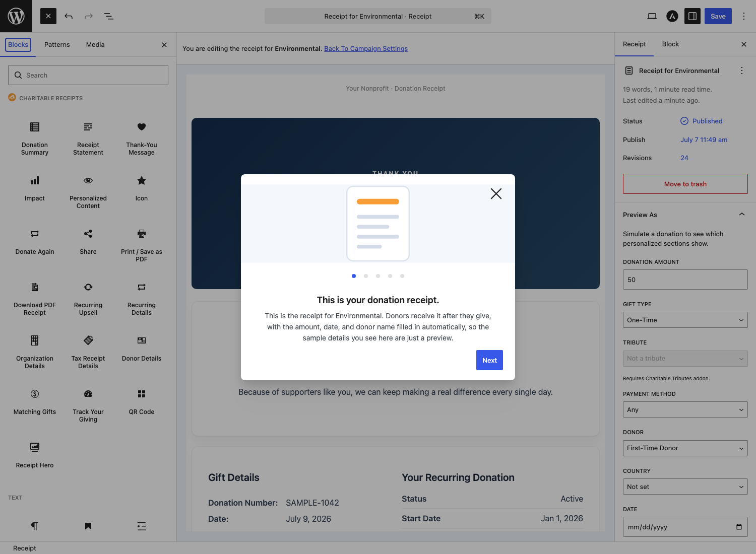Move the receipt to trash
The width and height of the screenshot is (756, 554).
pos(685,184)
